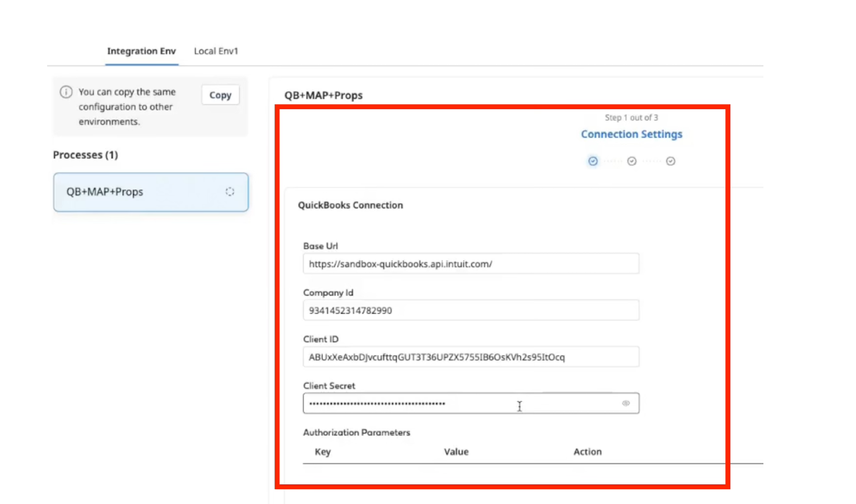The height and width of the screenshot is (504, 856).
Task: Click the QB+MAP+Props page heading
Action: (324, 95)
